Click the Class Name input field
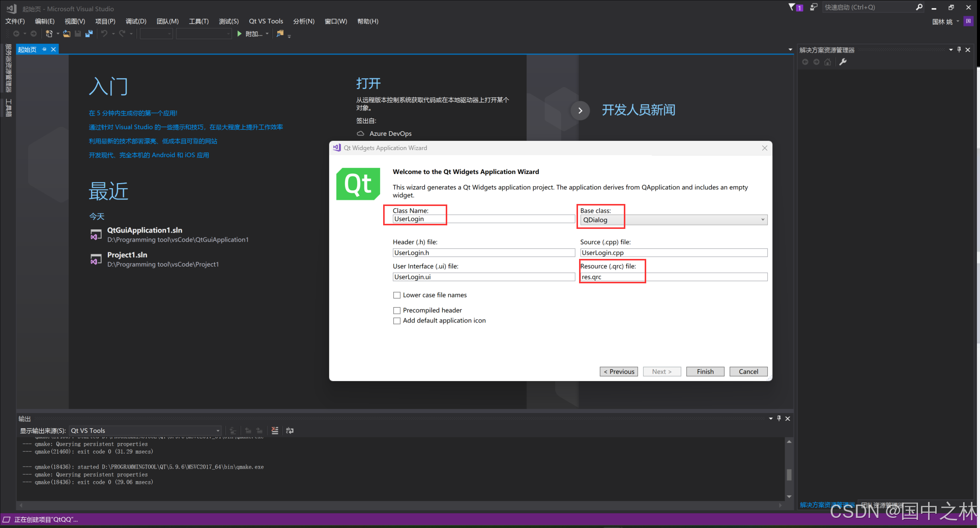 (x=484, y=219)
